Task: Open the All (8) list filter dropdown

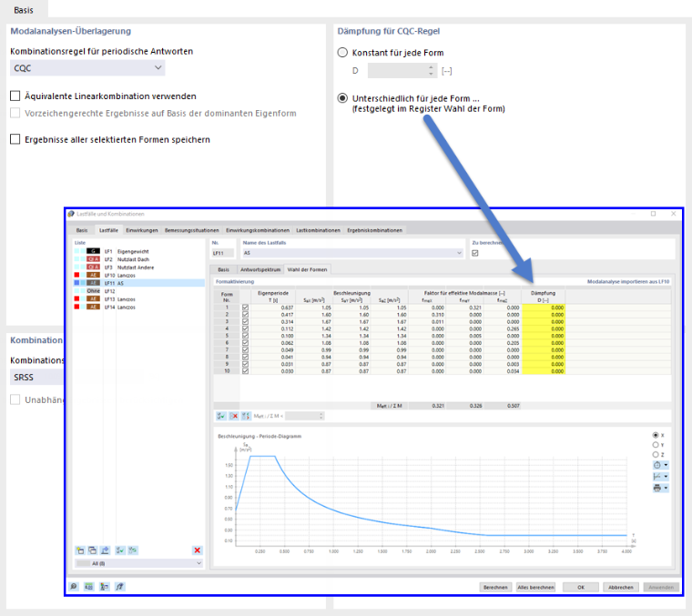Action: (139, 563)
